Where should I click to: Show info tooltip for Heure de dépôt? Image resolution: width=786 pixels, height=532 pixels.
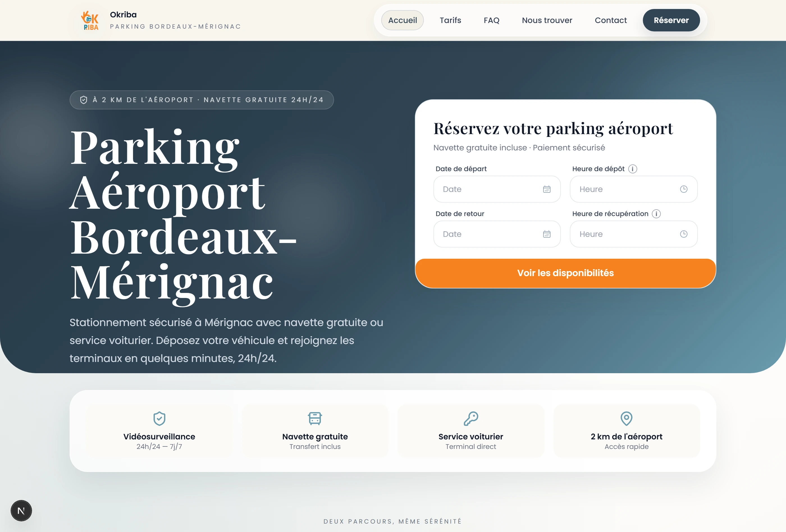click(632, 169)
